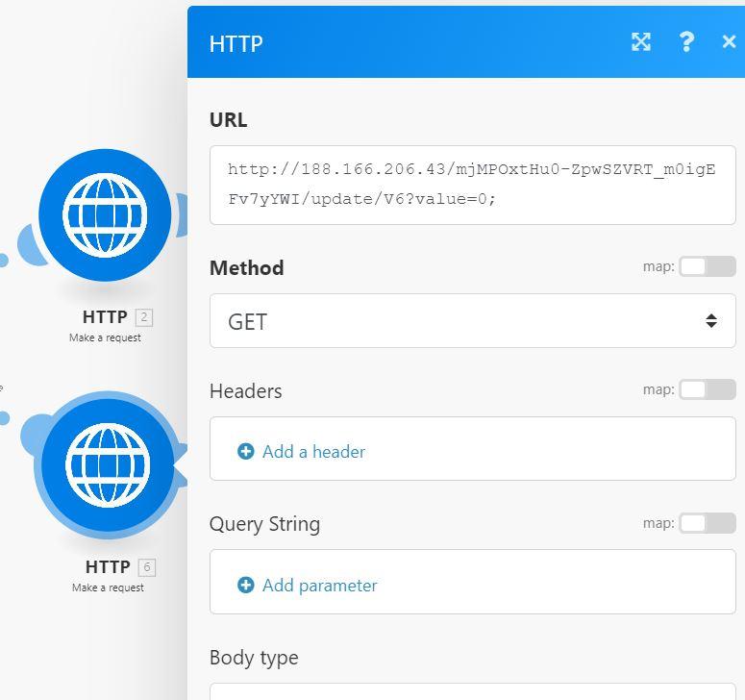
Task: Click module number badge 2
Action: point(144,317)
